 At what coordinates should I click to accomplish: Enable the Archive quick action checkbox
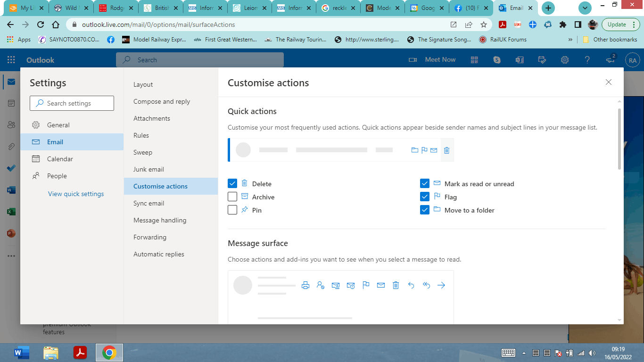click(x=232, y=197)
